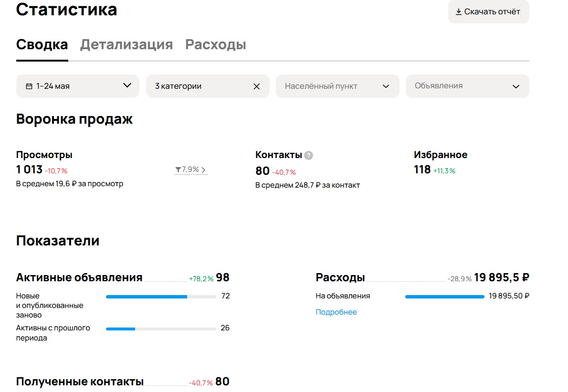Clear the 3 категории filter with X

coord(256,86)
